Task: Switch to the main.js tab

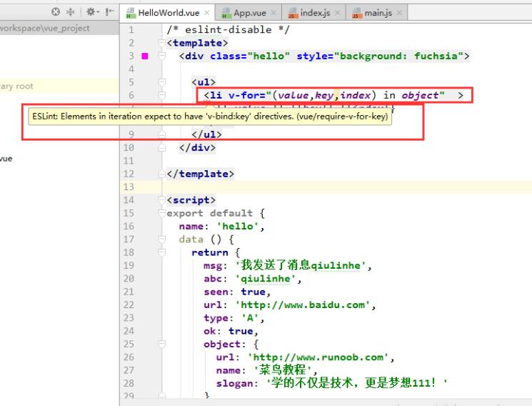Action: coord(376,13)
